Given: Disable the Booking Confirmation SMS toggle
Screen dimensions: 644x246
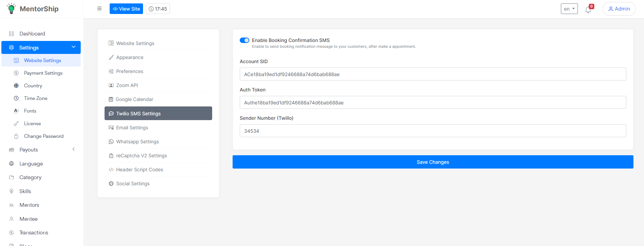Looking at the screenshot, I should coord(245,40).
